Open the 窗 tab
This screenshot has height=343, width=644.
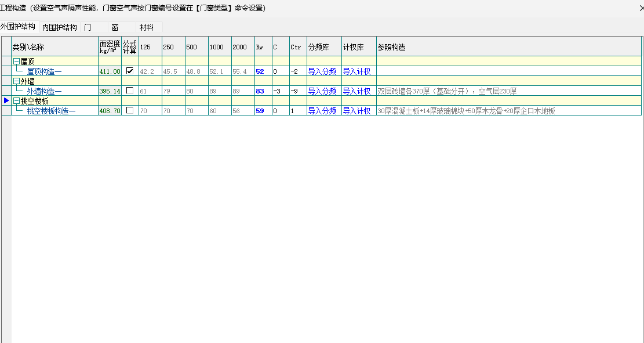coord(115,27)
